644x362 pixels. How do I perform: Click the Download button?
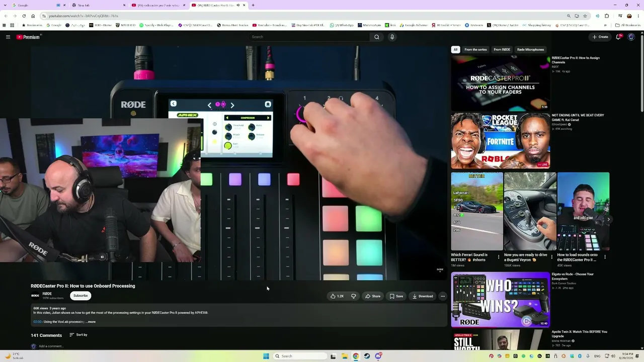click(x=423, y=296)
